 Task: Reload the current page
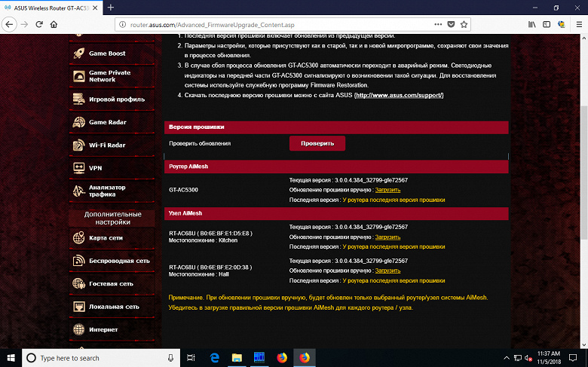point(39,24)
